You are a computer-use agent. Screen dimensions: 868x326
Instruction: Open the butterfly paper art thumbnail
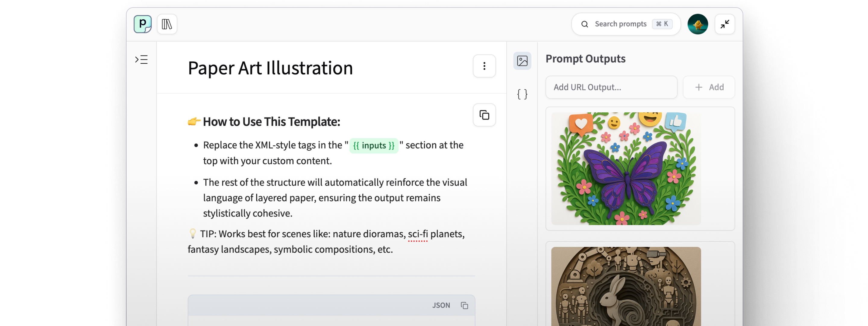pos(626,168)
